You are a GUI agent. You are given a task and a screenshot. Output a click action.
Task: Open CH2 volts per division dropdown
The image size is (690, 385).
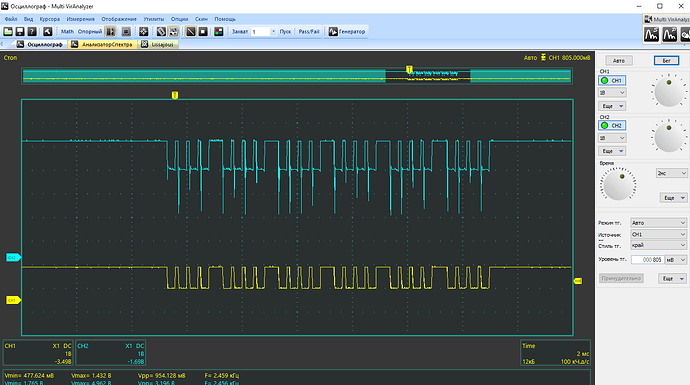[612, 138]
